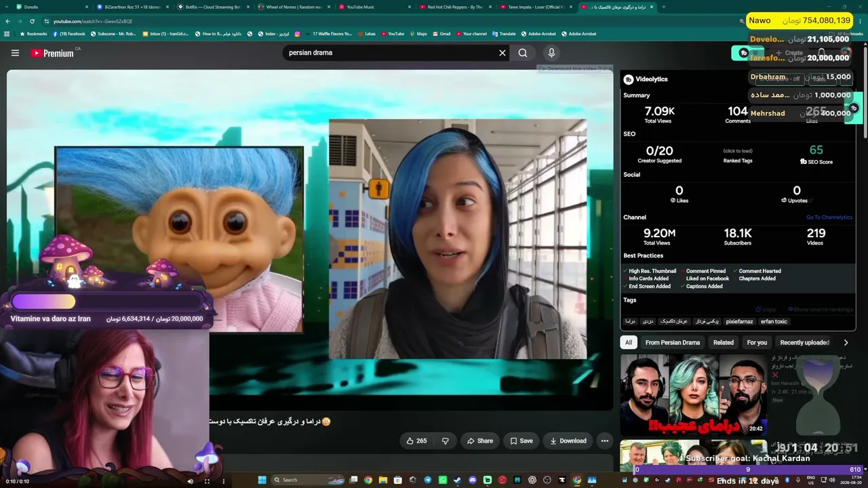Open the Facebook bookmark
The height and width of the screenshot is (488, 868).
69,33
